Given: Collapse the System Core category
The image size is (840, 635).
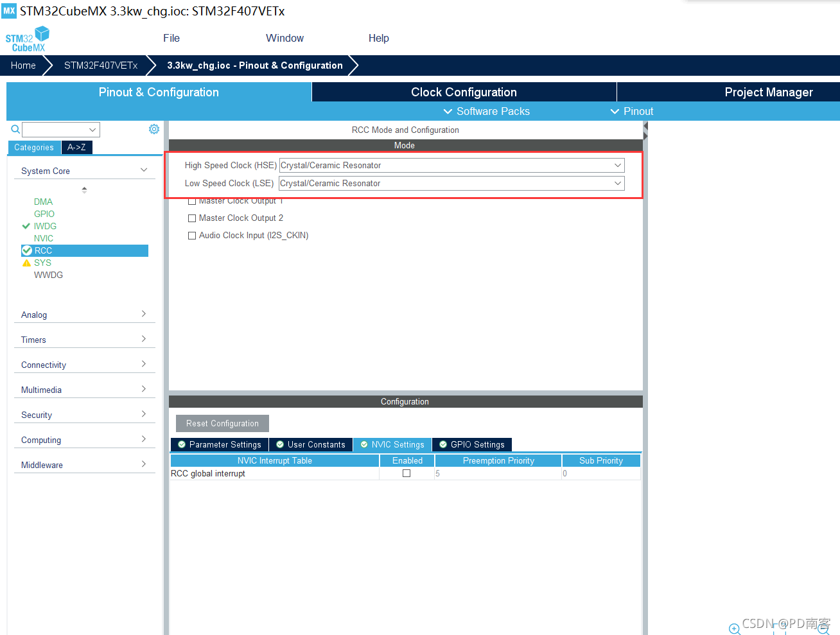Looking at the screenshot, I should tap(84, 171).
